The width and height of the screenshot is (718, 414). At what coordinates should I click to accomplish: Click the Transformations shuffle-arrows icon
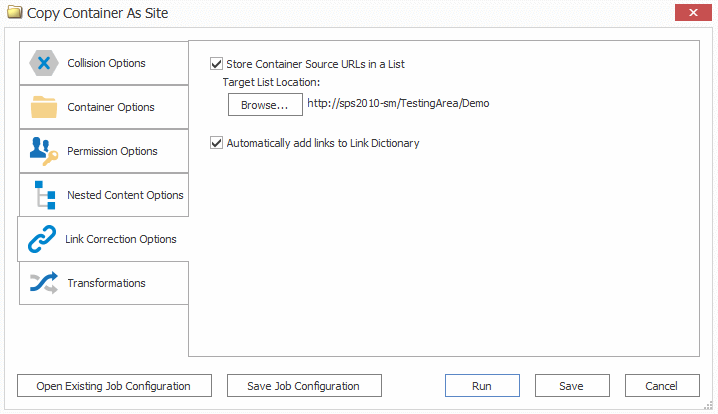pos(44,283)
